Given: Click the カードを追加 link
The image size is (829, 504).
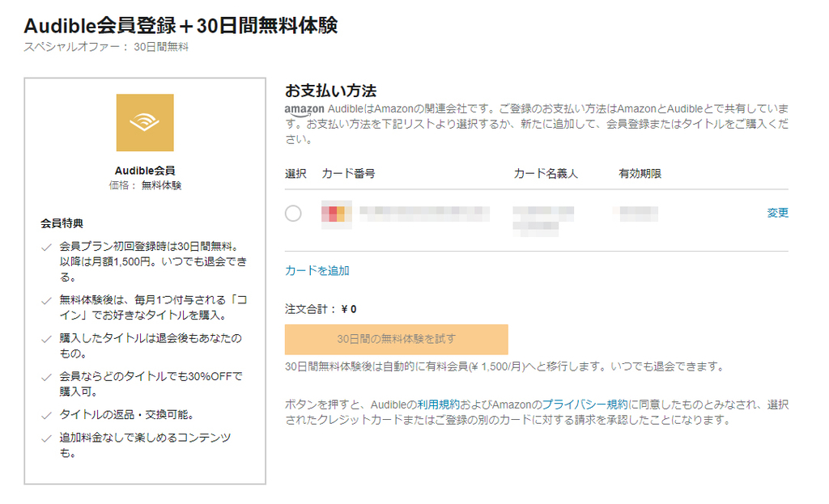Looking at the screenshot, I should (317, 270).
